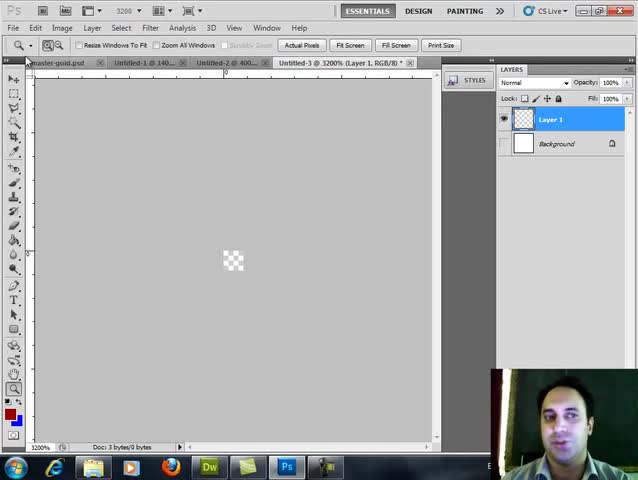Switch to the Untitled-2 document tab
The width and height of the screenshot is (638, 480).
(x=227, y=63)
